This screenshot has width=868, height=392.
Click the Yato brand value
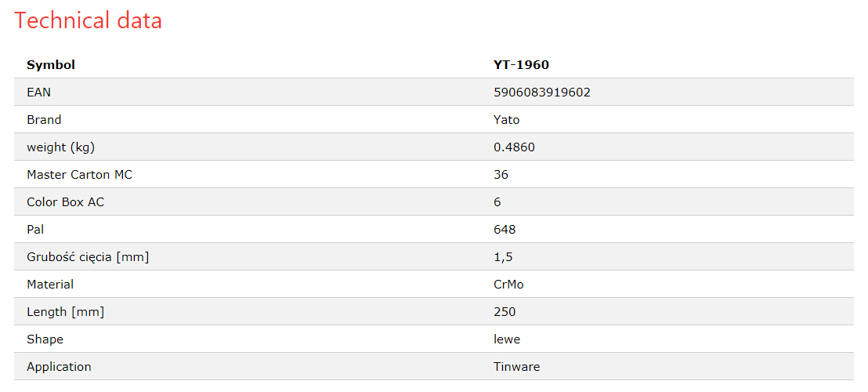coord(507,120)
